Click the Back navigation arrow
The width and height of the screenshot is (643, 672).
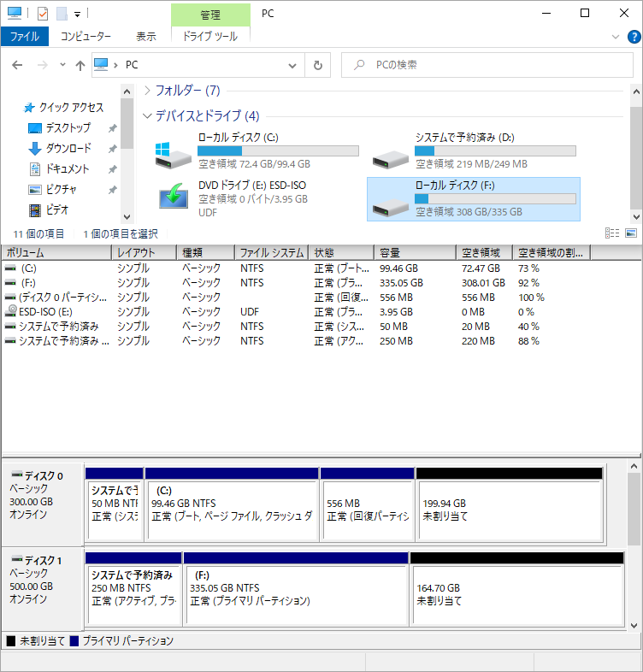click(17, 65)
